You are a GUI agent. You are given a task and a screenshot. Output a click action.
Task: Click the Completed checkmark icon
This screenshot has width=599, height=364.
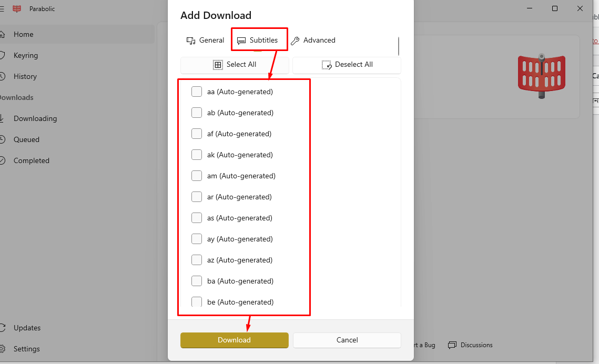coord(3,160)
